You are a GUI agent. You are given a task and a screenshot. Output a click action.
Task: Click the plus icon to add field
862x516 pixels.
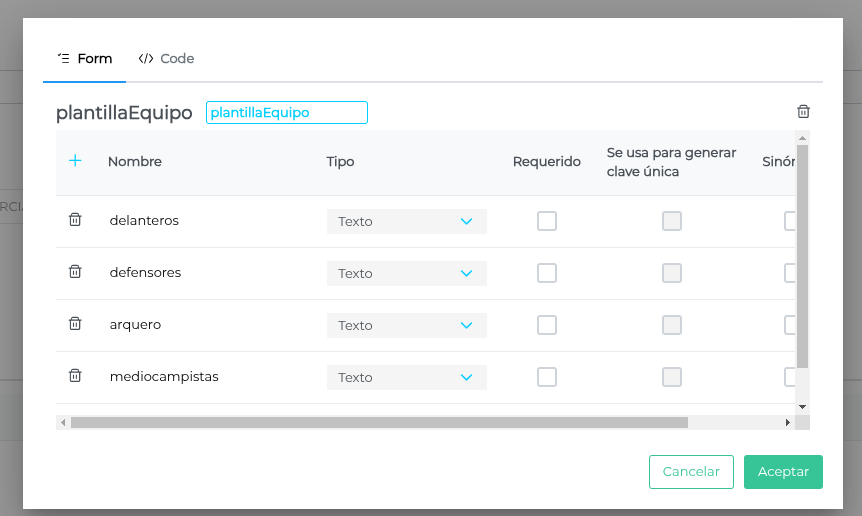pos(75,161)
